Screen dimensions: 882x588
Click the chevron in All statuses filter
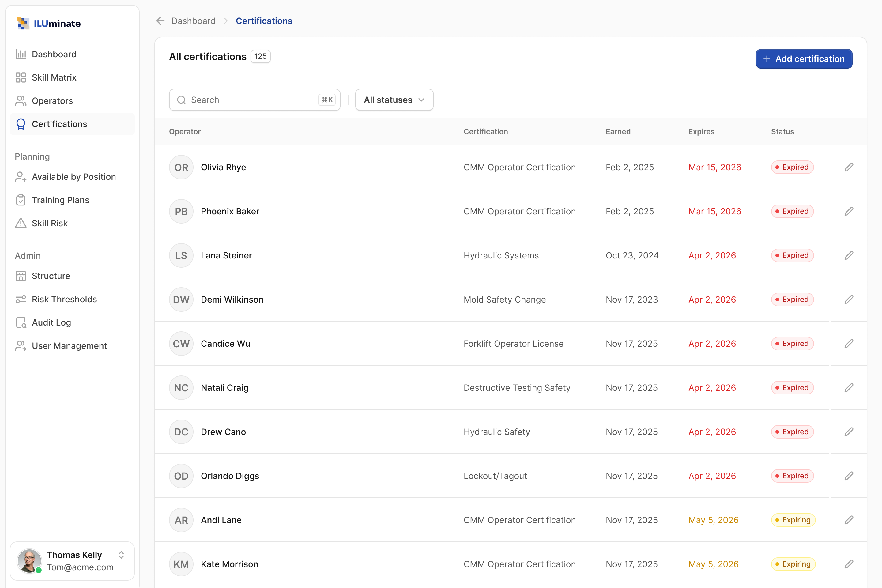pyautogui.click(x=421, y=100)
